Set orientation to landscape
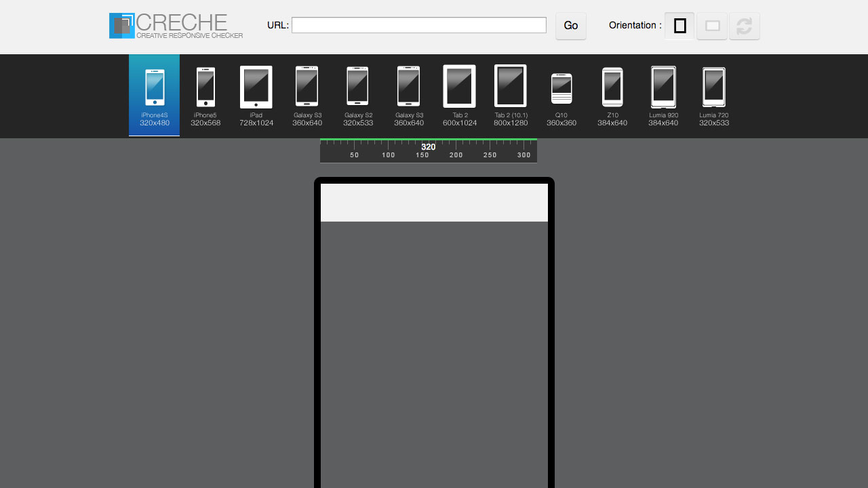The height and width of the screenshot is (488, 868). (x=712, y=26)
